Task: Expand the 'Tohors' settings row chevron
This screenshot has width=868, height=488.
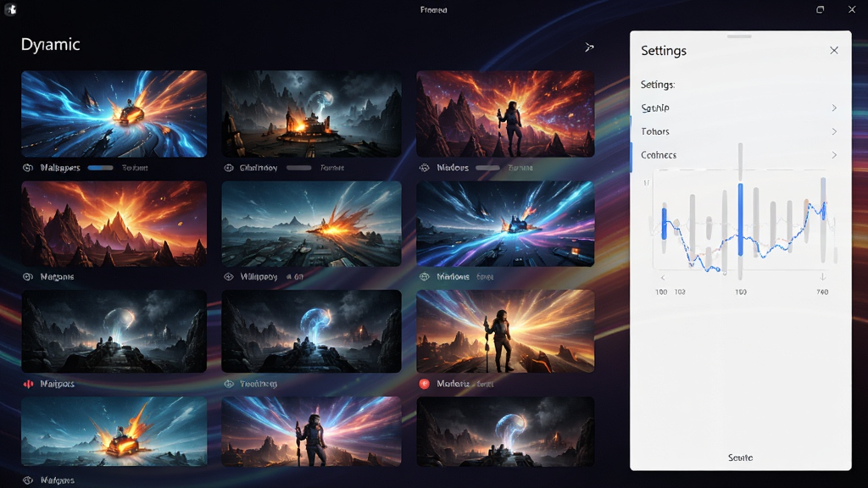Action: click(x=834, y=131)
